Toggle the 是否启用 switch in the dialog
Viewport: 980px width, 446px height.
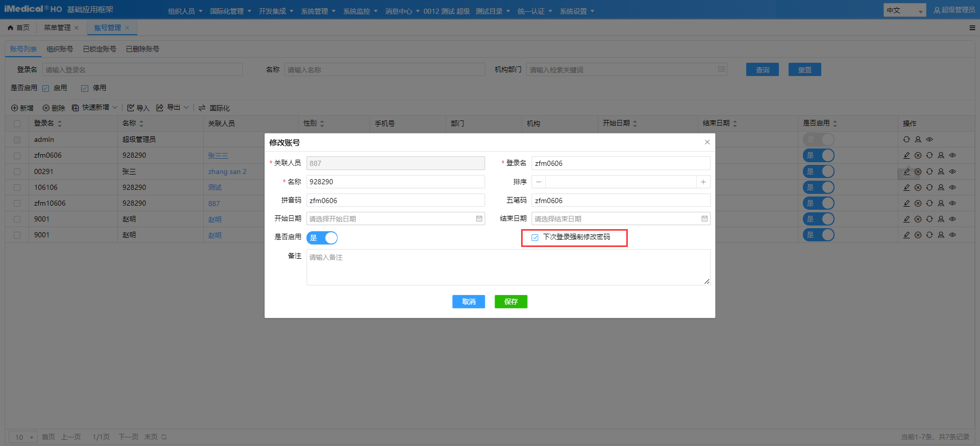pyautogui.click(x=322, y=238)
